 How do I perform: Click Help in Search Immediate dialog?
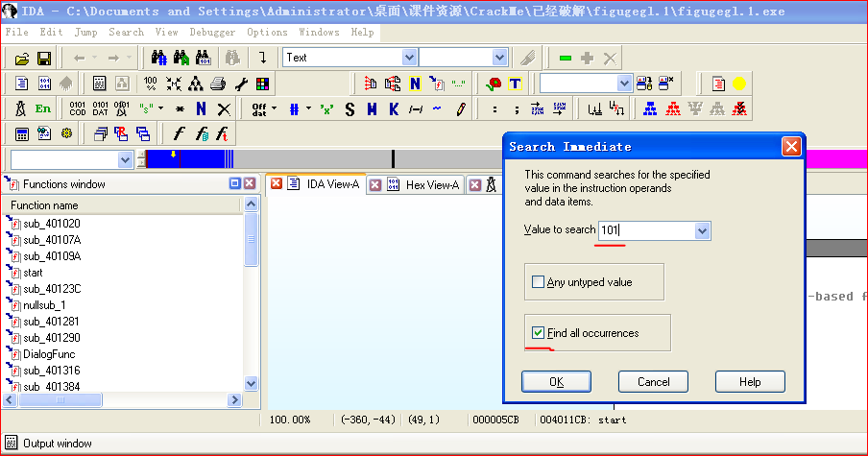click(x=750, y=382)
